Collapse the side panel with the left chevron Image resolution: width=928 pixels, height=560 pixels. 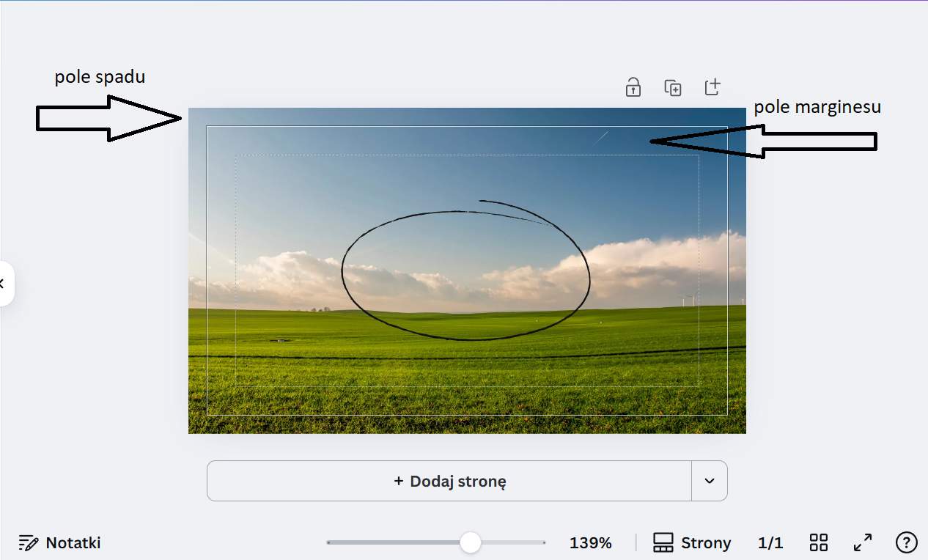point(4,283)
